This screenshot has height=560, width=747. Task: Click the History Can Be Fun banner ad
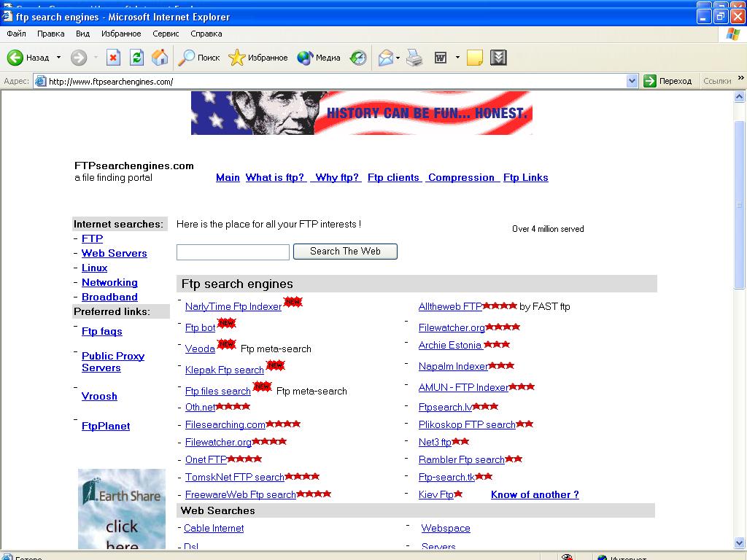click(362, 113)
